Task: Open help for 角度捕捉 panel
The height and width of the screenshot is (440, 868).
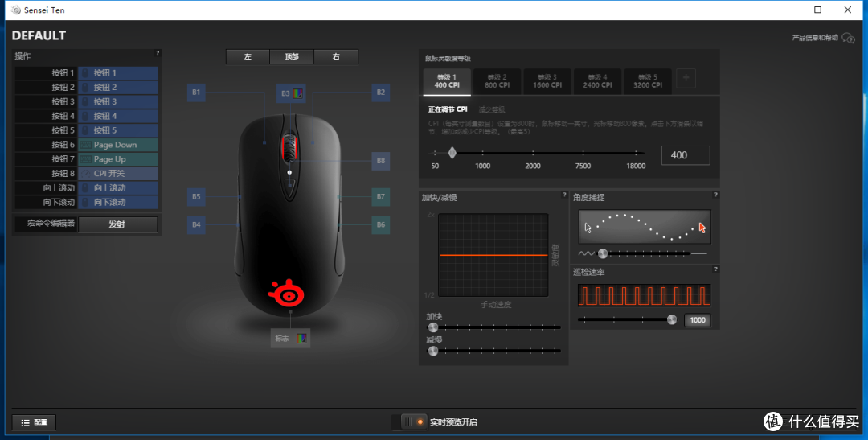Action: pyautogui.click(x=715, y=195)
